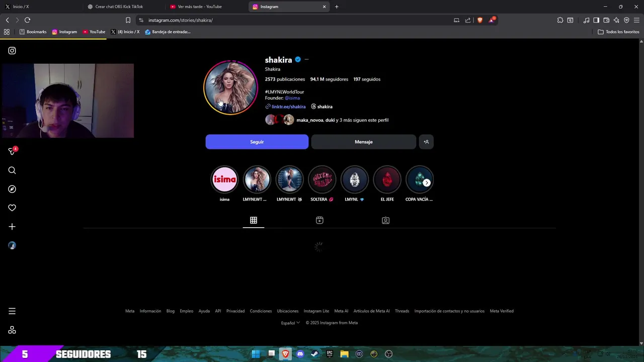The height and width of the screenshot is (362, 644).
Task: Select the tagged photos tab
Action: point(385,220)
